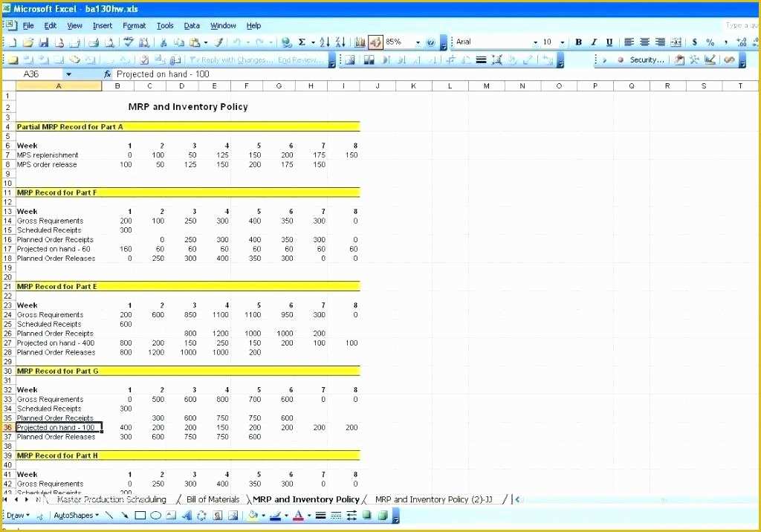Screen dimensions: 761x532
Task: Click the Paste clipboard icon
Action: 195,42
